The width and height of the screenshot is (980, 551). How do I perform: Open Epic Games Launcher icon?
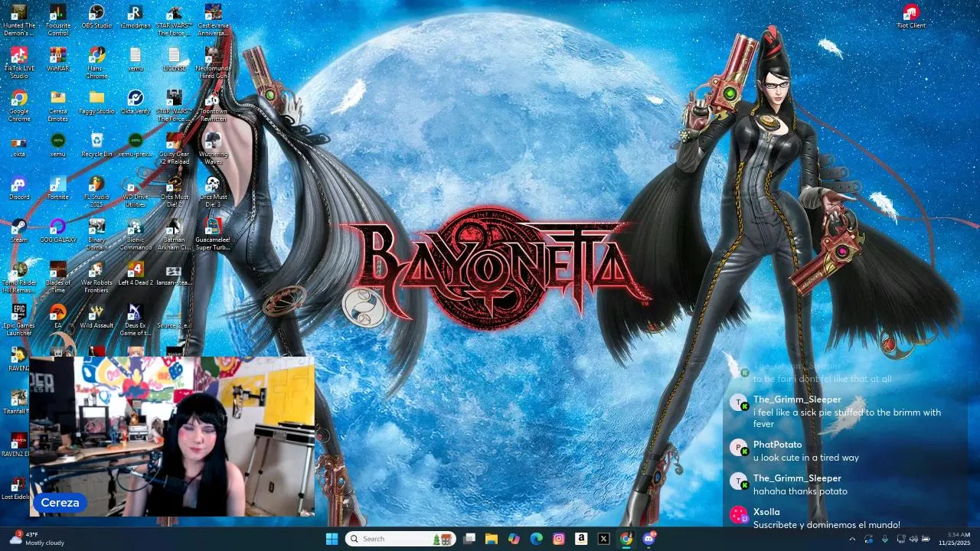click(x=19, y=321)
